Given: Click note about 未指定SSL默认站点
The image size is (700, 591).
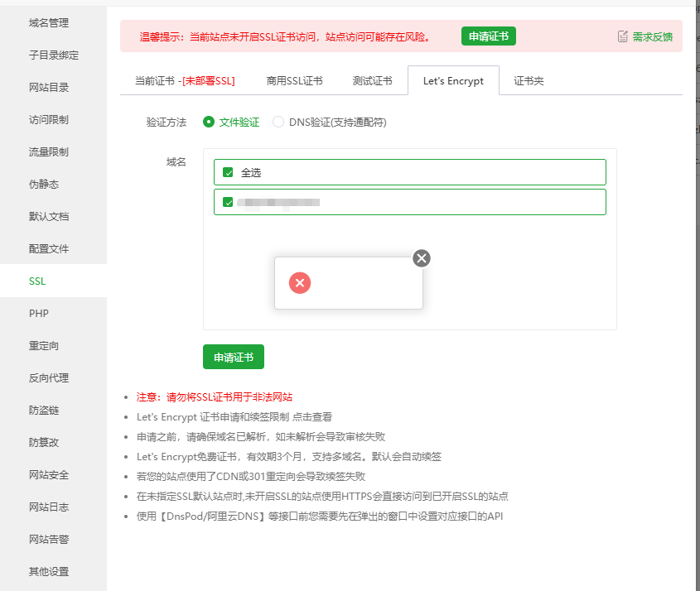Looking at the screenshot, I should point(322,496).
